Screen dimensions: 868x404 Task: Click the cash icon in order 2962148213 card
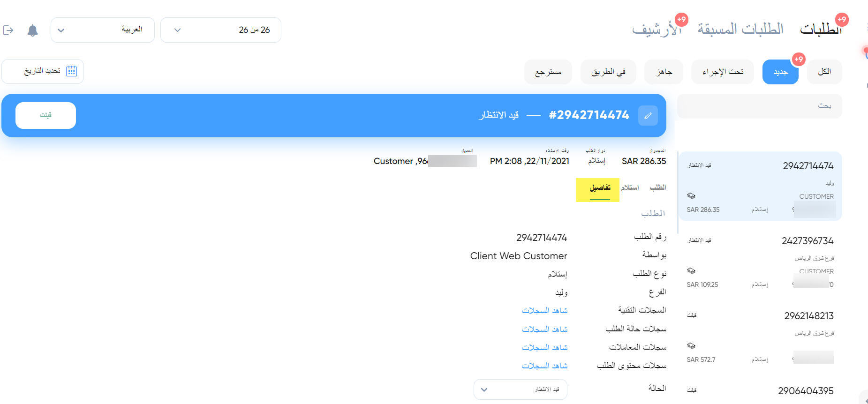tap(691, 345)
